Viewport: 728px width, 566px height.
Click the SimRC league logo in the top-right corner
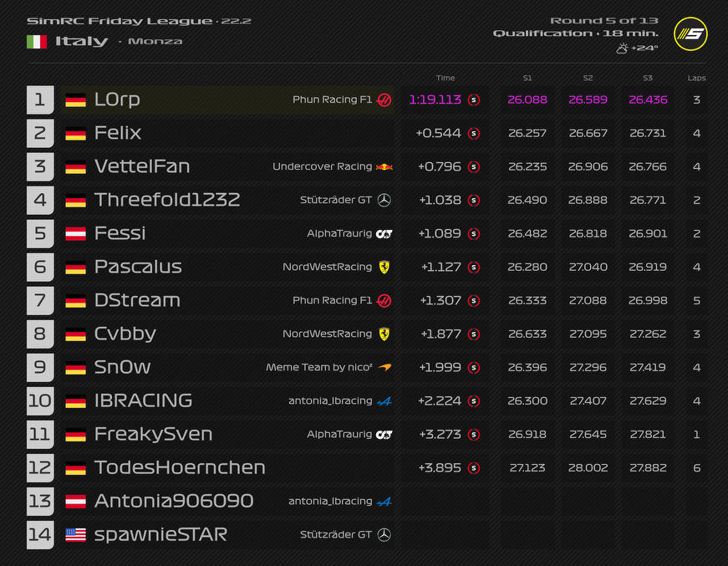coord(690,34)
